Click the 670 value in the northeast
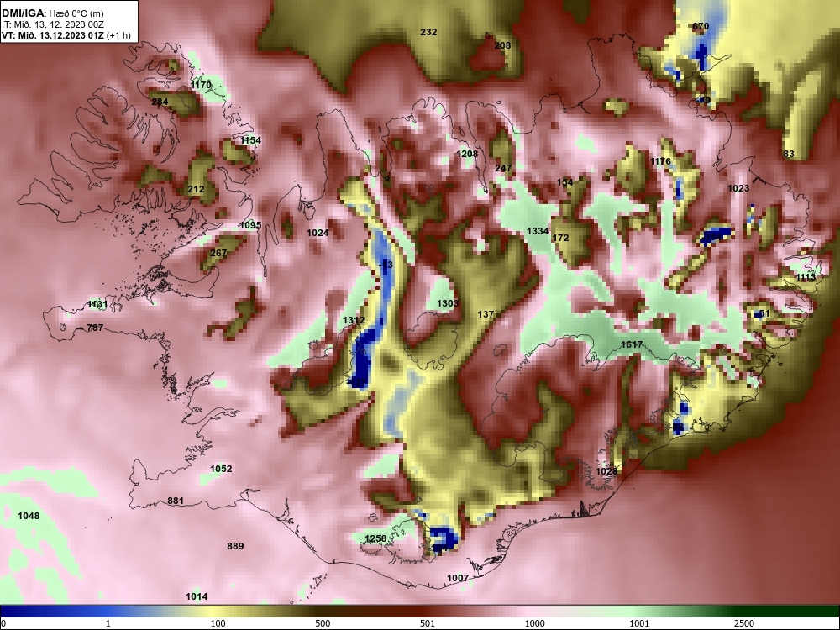 pyautogui.click(x=701, y=26)
